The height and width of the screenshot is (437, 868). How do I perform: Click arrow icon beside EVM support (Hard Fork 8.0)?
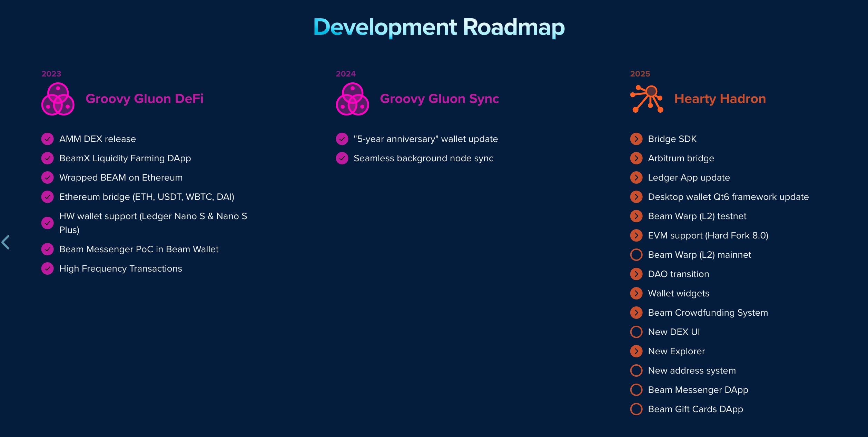pos(637,235)
